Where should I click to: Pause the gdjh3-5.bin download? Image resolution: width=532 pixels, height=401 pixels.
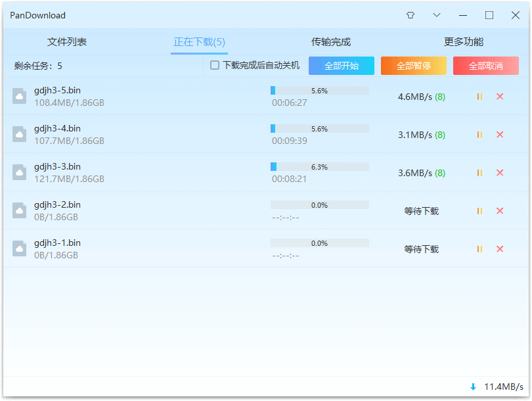(x=479, y=97)
